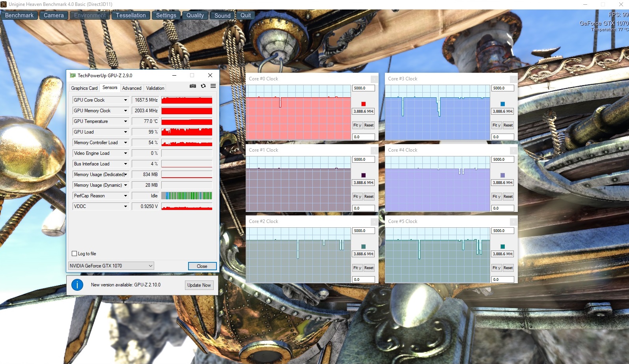Expand the Memory Usage (Dedicated) dropdown
This screenshot has height=364, width=629.
click(125, 175)
